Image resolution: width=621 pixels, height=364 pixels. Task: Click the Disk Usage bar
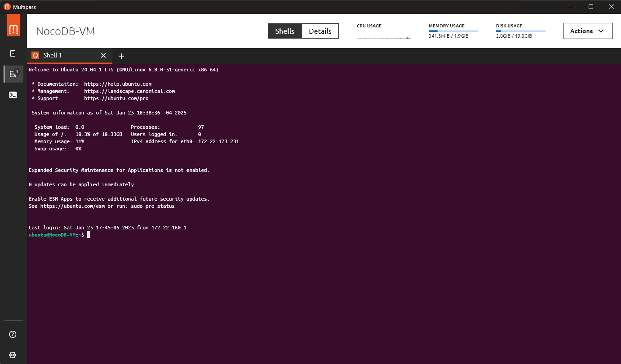520,31
